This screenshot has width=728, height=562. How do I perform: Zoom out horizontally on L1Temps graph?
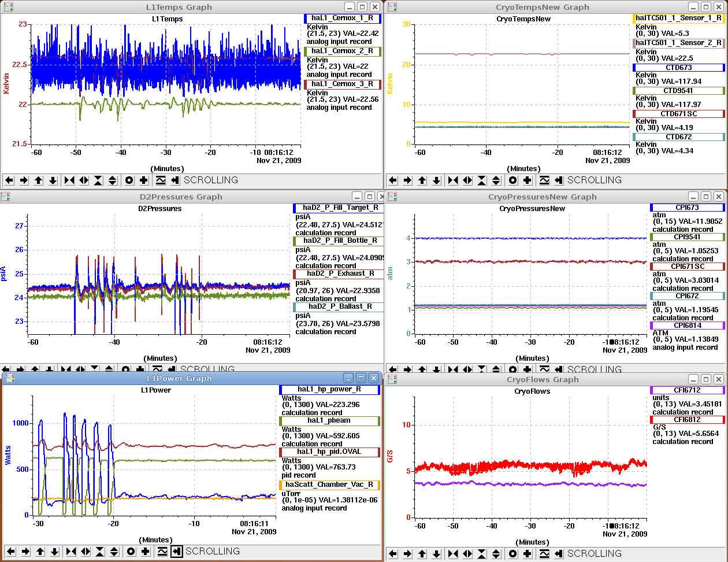(84, 180)
